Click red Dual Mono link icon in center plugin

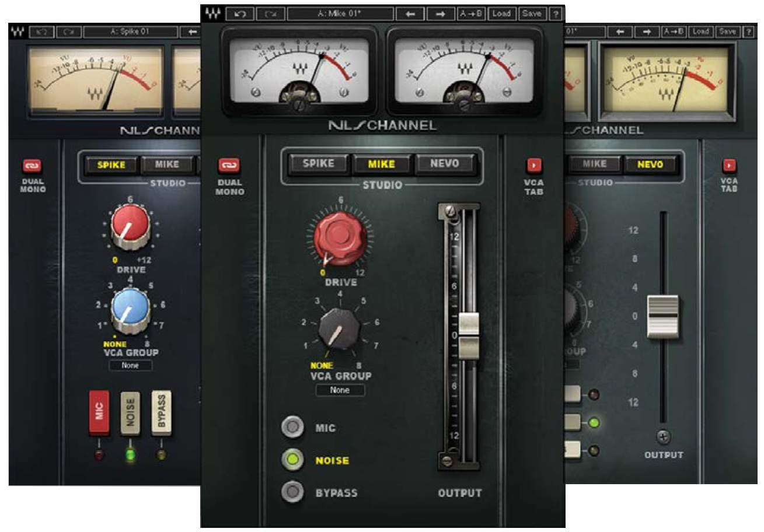tap(229, 166)
